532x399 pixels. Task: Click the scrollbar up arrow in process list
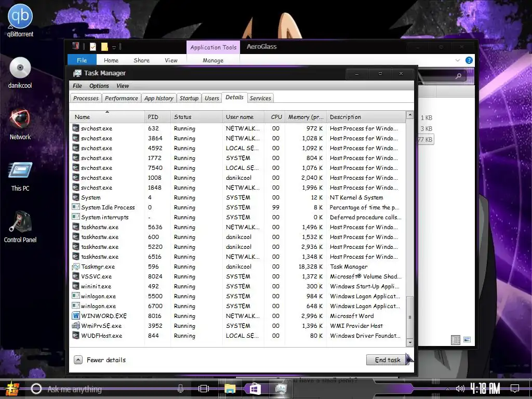click(410, 115)
